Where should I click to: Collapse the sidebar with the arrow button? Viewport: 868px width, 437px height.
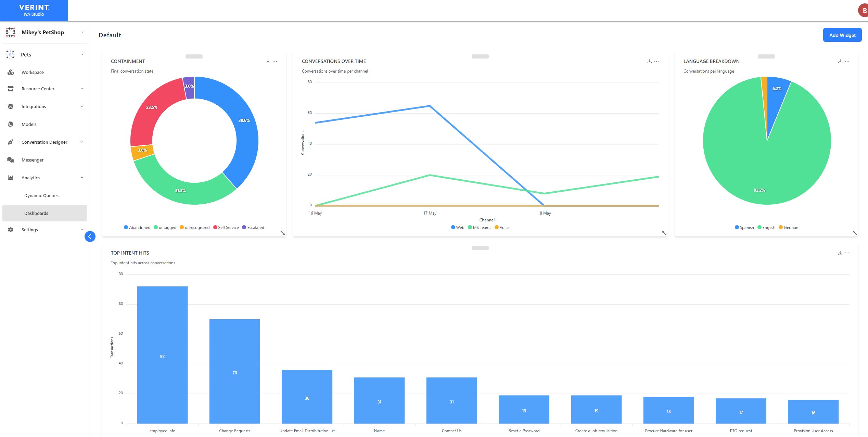[x=90, y=236]
